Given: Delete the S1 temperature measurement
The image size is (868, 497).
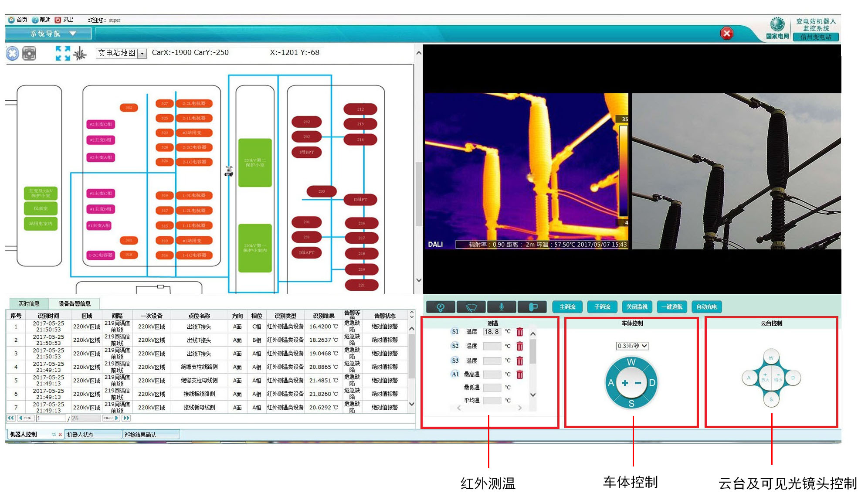Looking at the screenshot, I should point(519,332).
